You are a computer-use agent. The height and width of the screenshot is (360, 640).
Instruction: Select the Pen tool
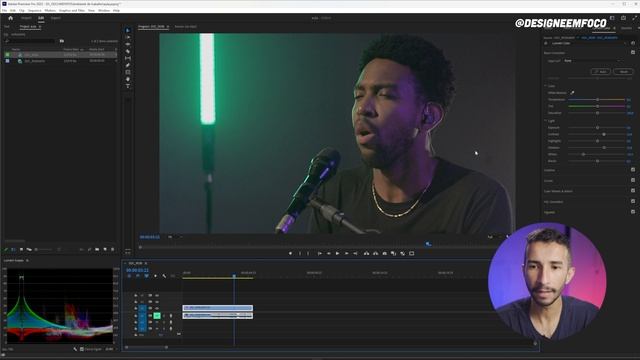128,65
